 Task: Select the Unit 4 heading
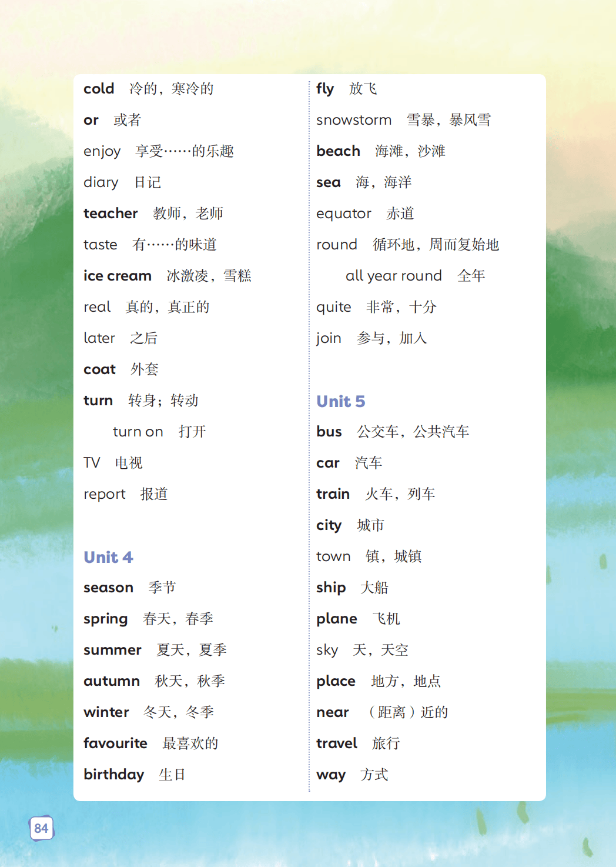click(108, 557)
